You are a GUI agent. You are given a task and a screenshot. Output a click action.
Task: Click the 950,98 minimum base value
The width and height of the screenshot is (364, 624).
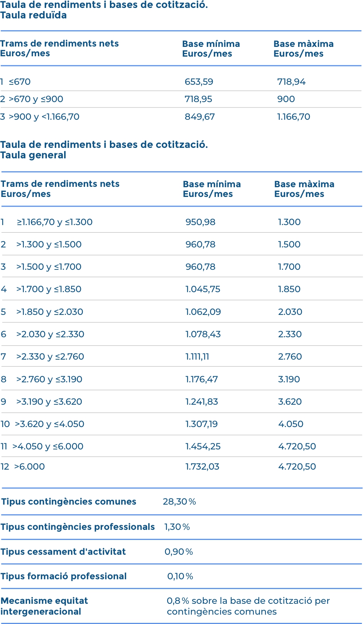tap(200, 222)
